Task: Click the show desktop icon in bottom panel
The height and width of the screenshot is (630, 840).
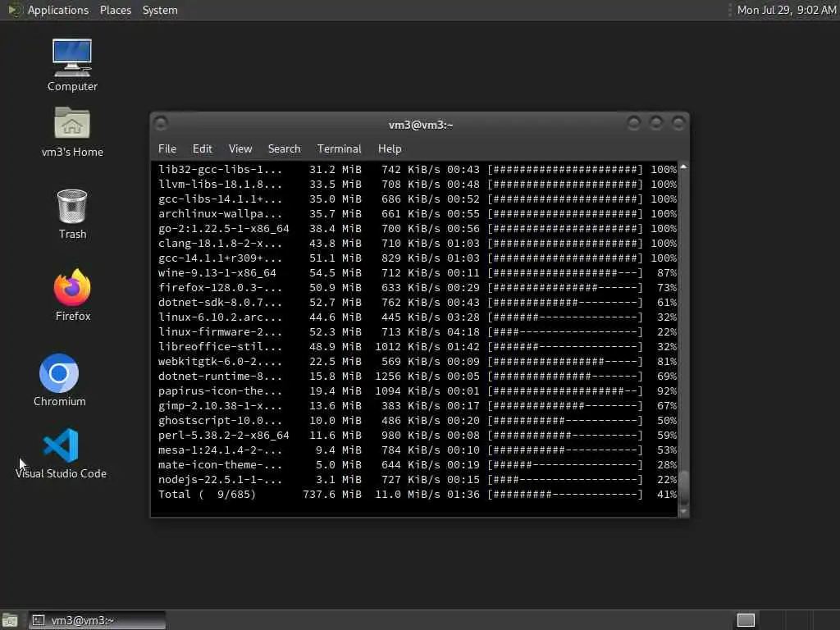Action: coord(10,620)
